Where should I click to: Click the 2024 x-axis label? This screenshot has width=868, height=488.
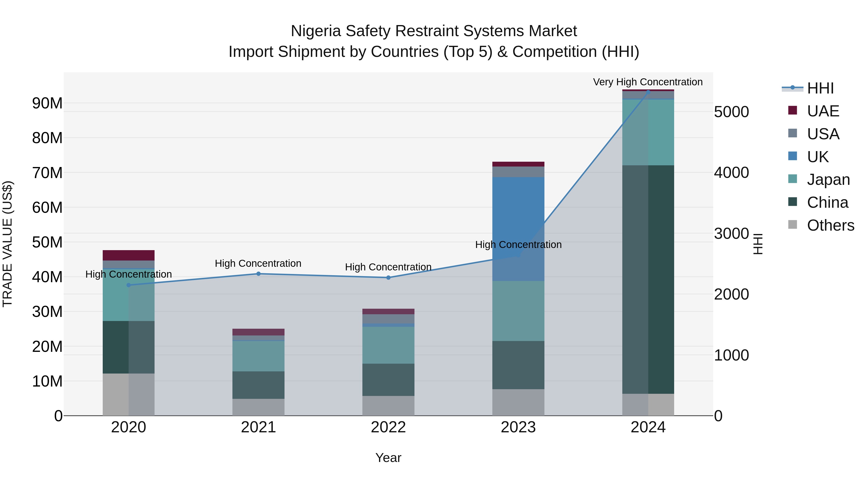click(x=648, y=427)
